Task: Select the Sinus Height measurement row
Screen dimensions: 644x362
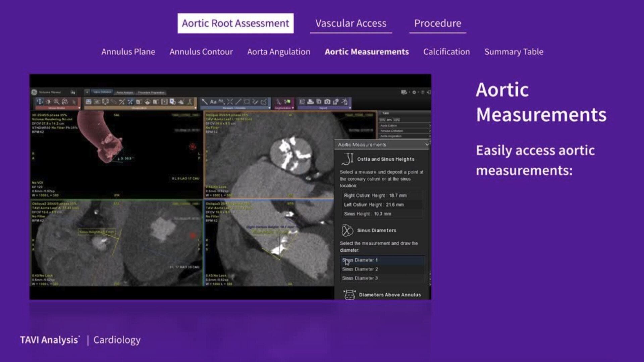Action: point(367,214)
